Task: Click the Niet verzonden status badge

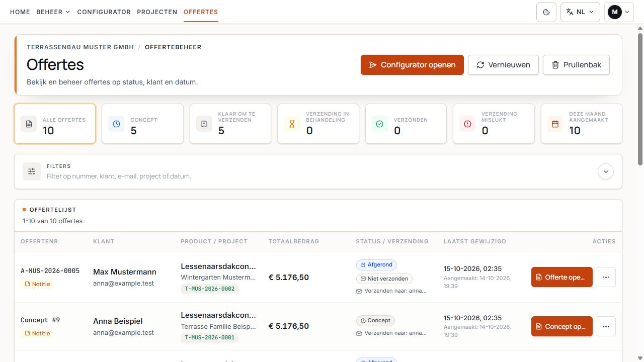Action: click(x=384, y=279)
